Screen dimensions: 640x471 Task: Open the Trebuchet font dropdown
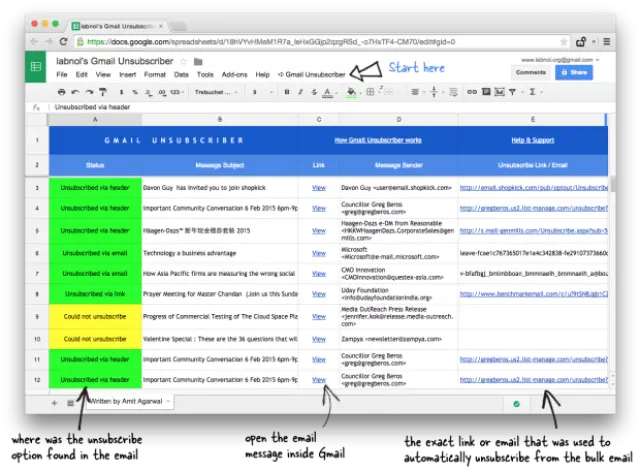pyautogui.click(x=215, y=91)
